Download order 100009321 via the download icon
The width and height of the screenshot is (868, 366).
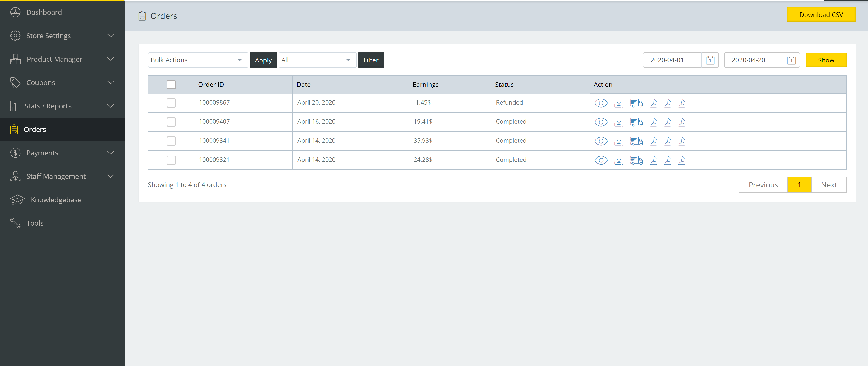[619, 160]
